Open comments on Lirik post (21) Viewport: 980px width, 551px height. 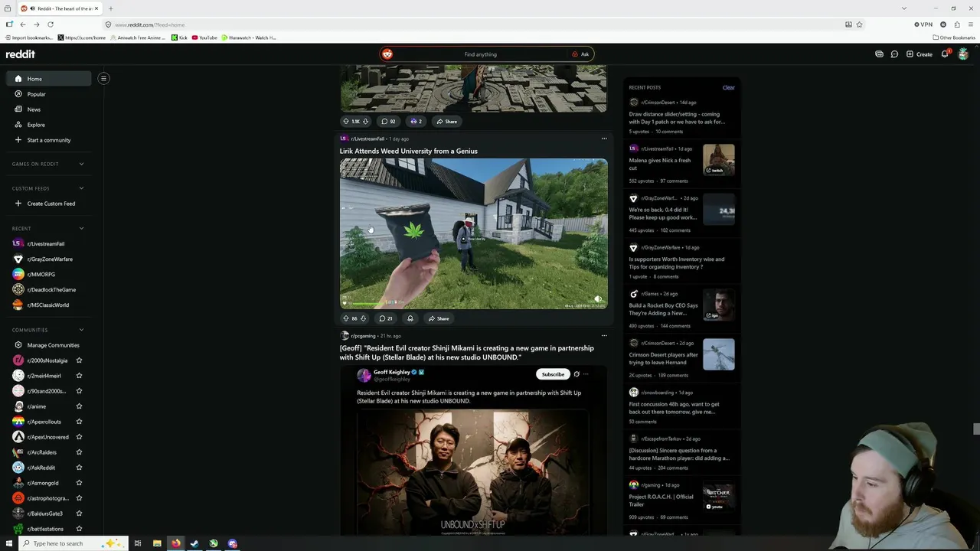[387, 318]
